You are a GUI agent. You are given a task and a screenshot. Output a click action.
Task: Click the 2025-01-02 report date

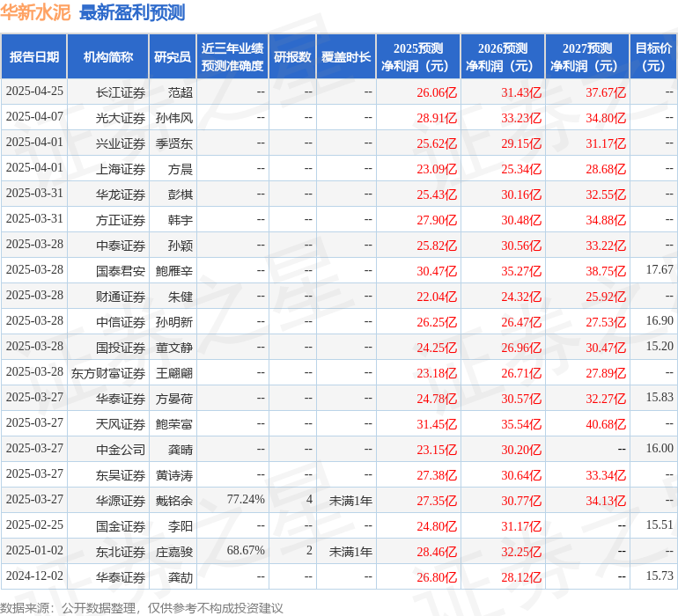(34, 550)
